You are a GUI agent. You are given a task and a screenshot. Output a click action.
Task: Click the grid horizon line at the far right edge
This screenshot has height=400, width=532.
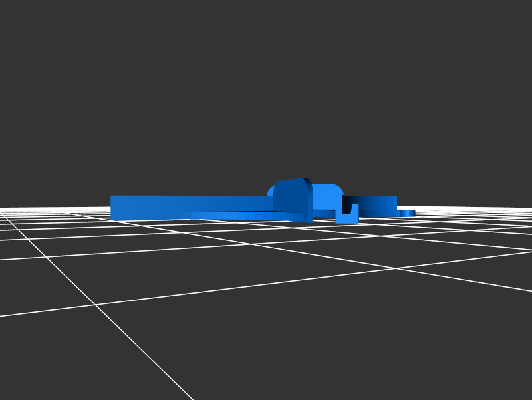[x=529, y=209]
